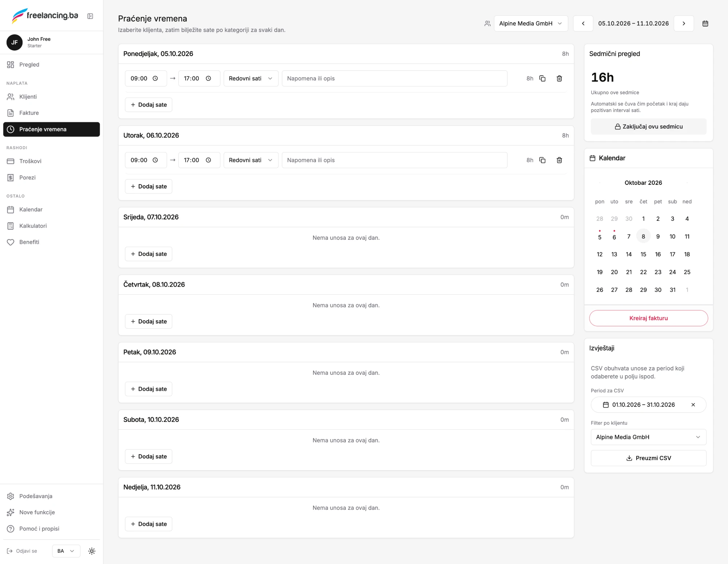The height and width of the screenshot is (564, 728).
Task: Go to next week arrow
Action: [x=684, y=24]
